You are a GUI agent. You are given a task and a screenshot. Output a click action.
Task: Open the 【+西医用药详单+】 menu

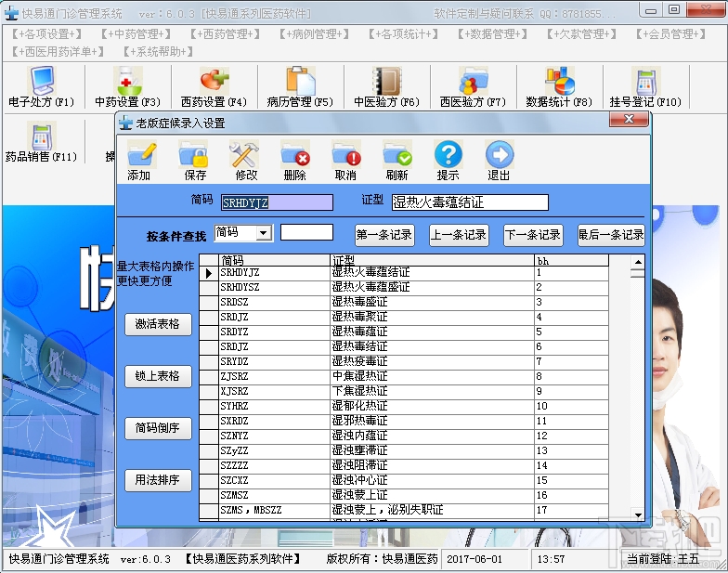point(58,52)
